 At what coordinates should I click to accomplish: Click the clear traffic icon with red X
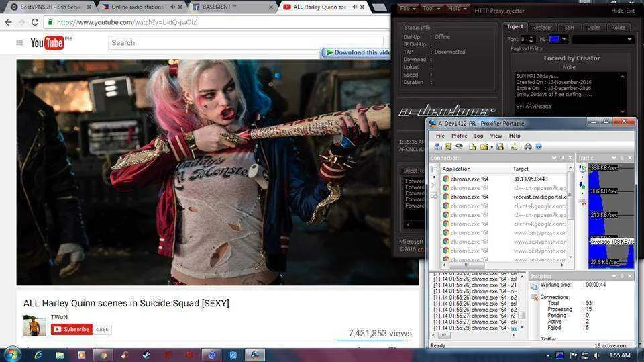pos(582,201)
